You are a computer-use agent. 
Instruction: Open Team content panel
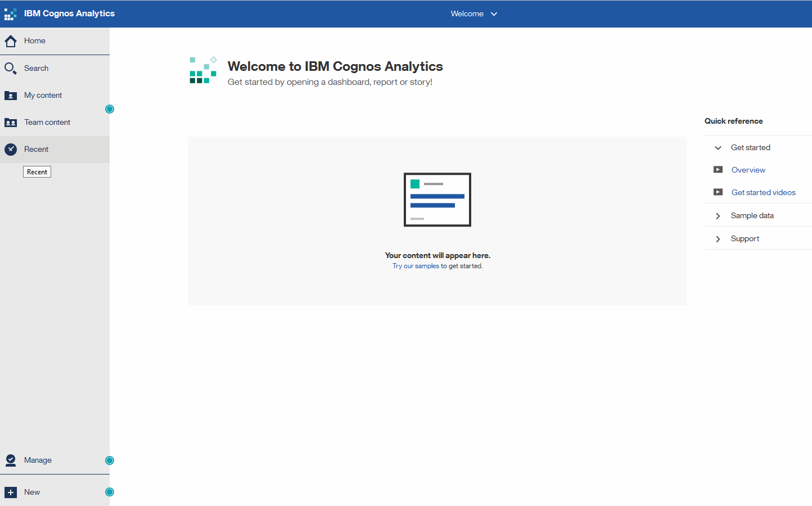click(55, 123)
